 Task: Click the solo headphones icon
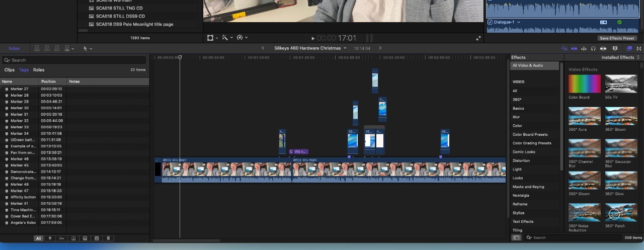pos(594,48)
